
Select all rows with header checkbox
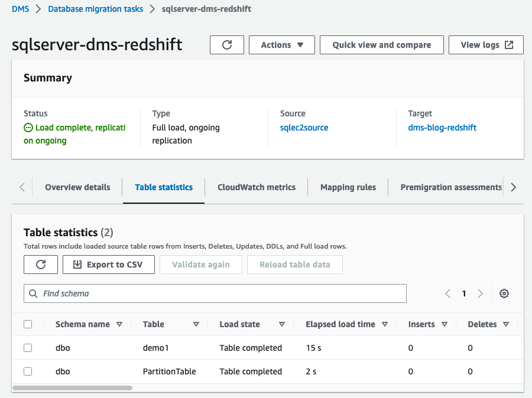(28, 324)
